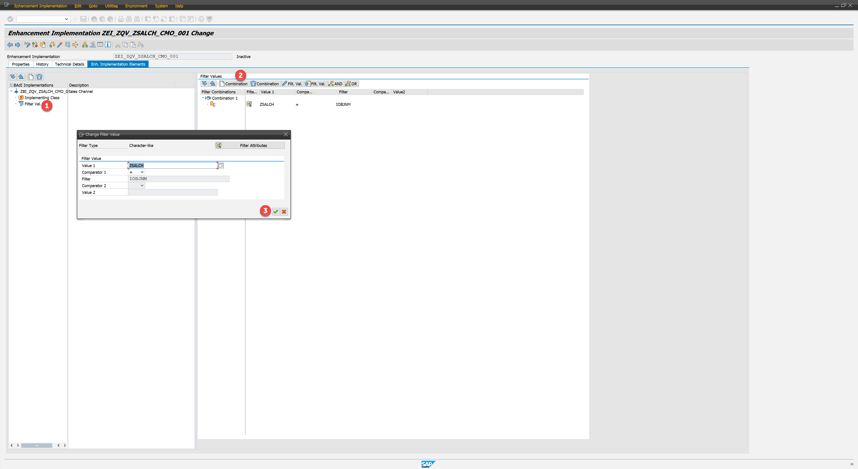
Task: Open the Enhancement Implementation menu
Action: (x=40, y=6)
